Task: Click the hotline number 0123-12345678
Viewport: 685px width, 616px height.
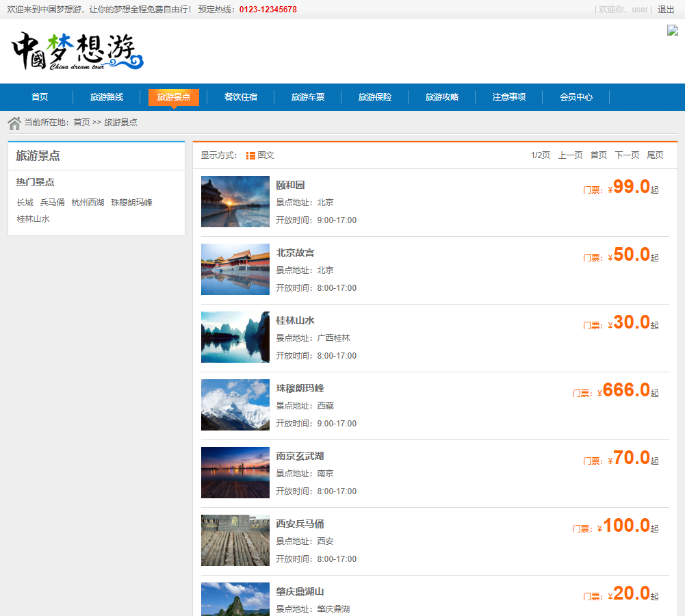Action: coord(268,10)
